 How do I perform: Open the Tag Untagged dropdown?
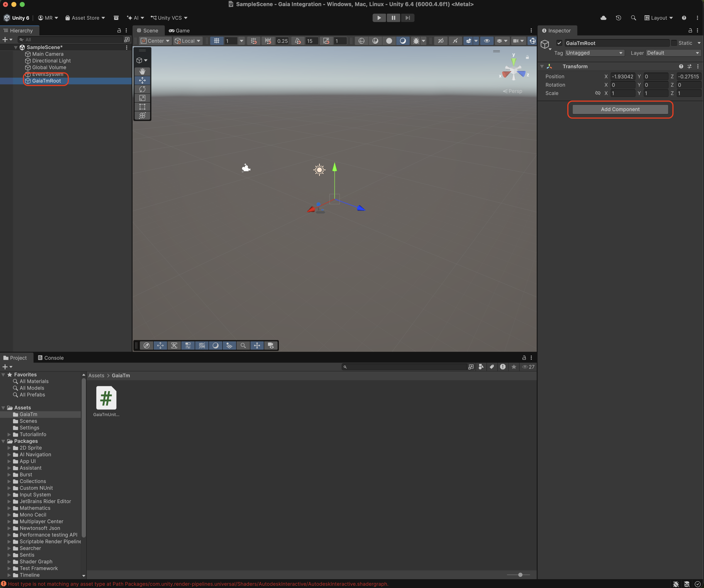pos(594,53)
